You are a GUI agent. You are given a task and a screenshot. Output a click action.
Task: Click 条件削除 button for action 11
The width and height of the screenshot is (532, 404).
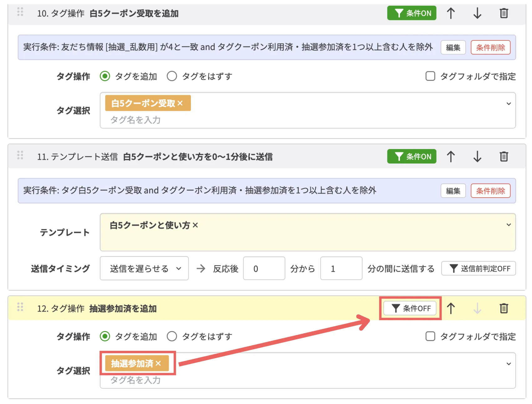[490, 191]
